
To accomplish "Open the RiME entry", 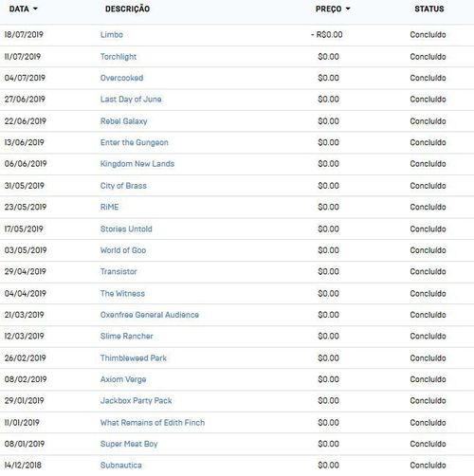I will click(x=109, y=207).
